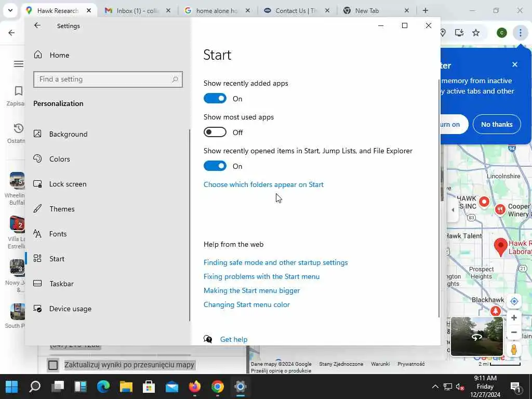The width and height of the screenshot is (532, 399).
Task: Open File Explorer from taskbar
Action: click(x=126, y=387)
